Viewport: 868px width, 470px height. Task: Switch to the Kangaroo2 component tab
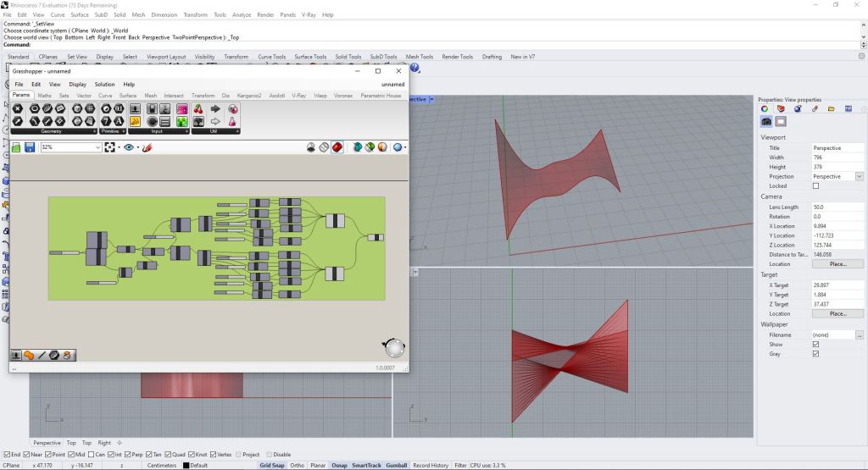pos(249,96)
